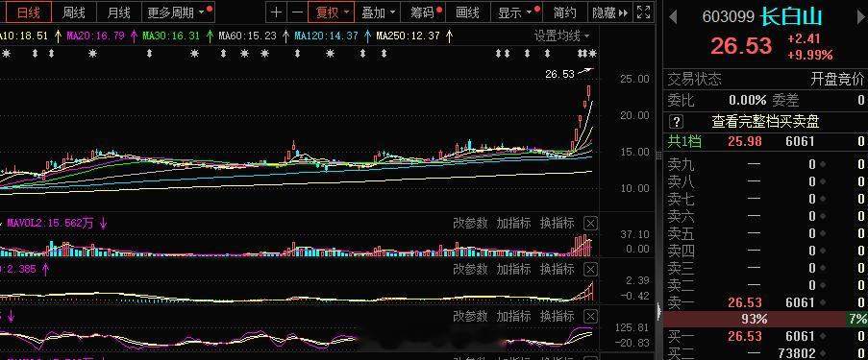868x360 pixels.
Task: Close the indicator panel showing 2.39 scale
Action: [591, 270]
